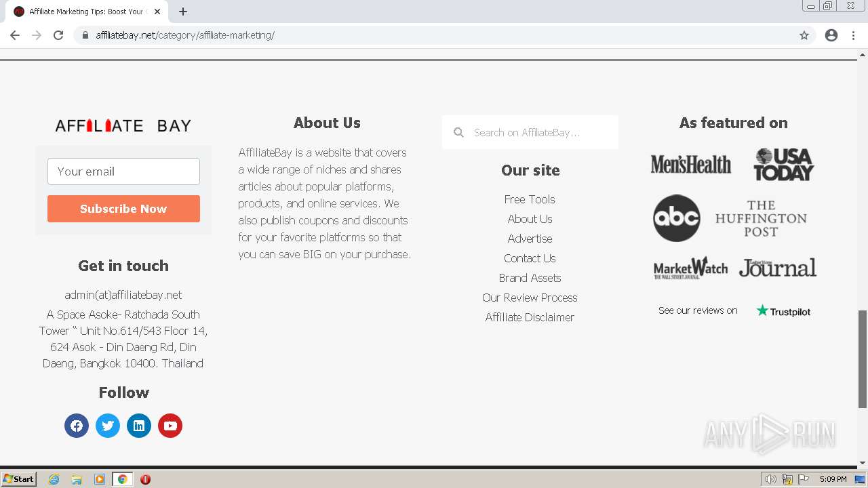
Task: Open the Contact Us link
Action: [530, 258]
